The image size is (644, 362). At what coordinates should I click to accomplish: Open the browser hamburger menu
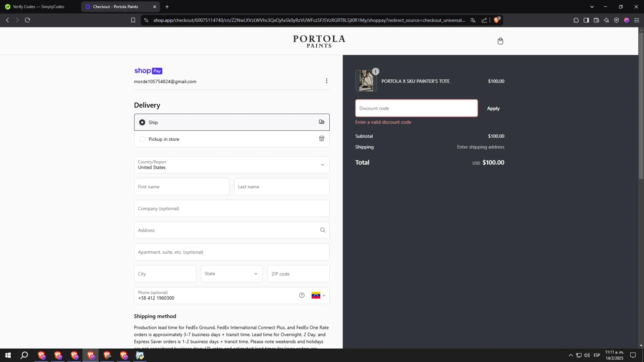click(637, 20)
